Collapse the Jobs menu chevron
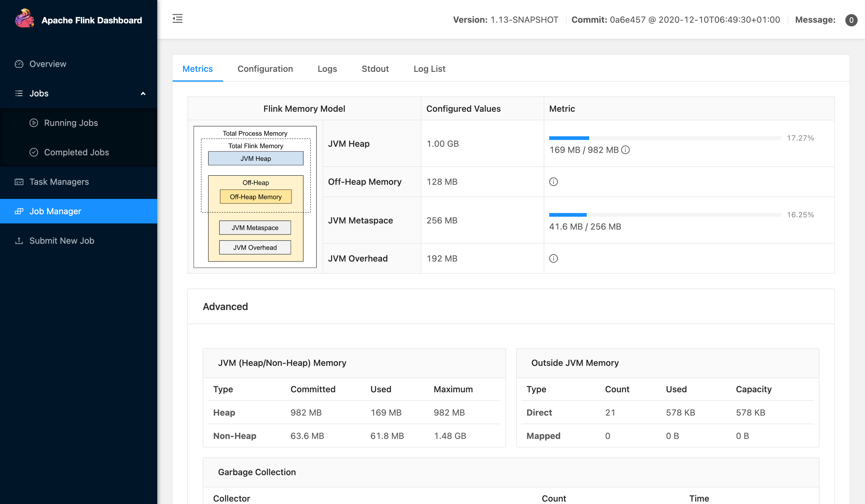 point(143,93)
